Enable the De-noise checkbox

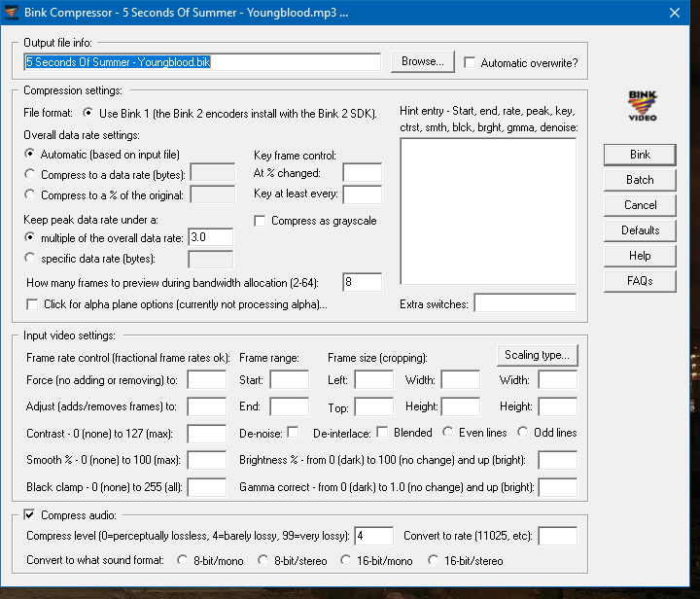coord(293,433)
